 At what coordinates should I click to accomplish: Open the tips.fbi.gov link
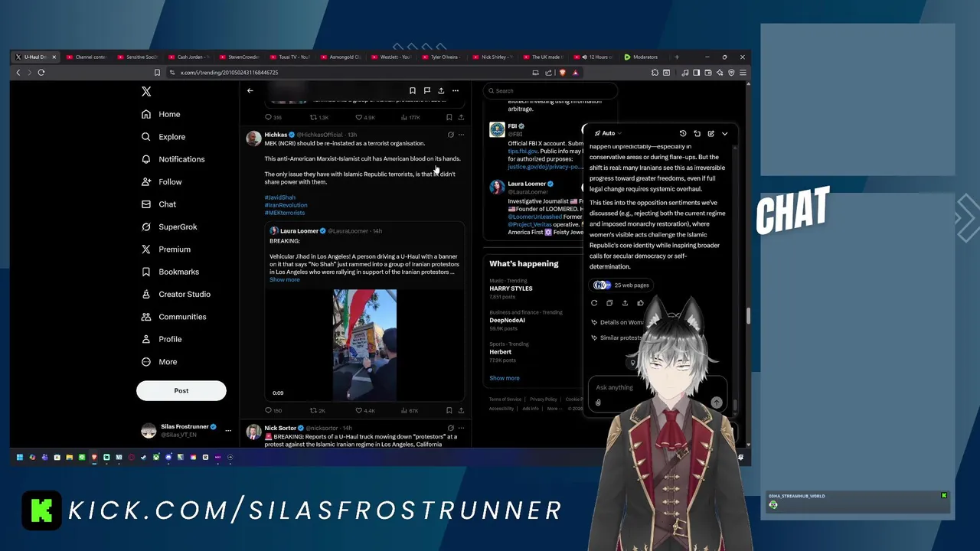[523, 152]
